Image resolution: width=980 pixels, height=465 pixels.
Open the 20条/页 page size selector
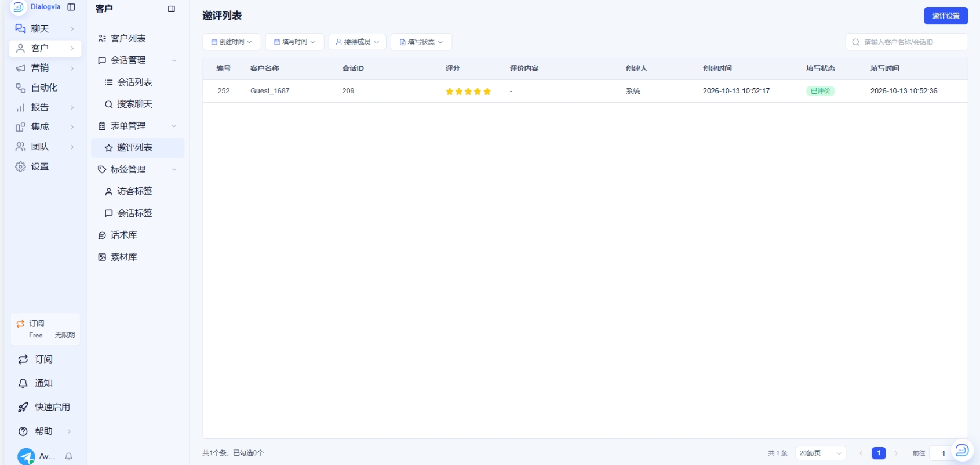(x=821, y=453)
